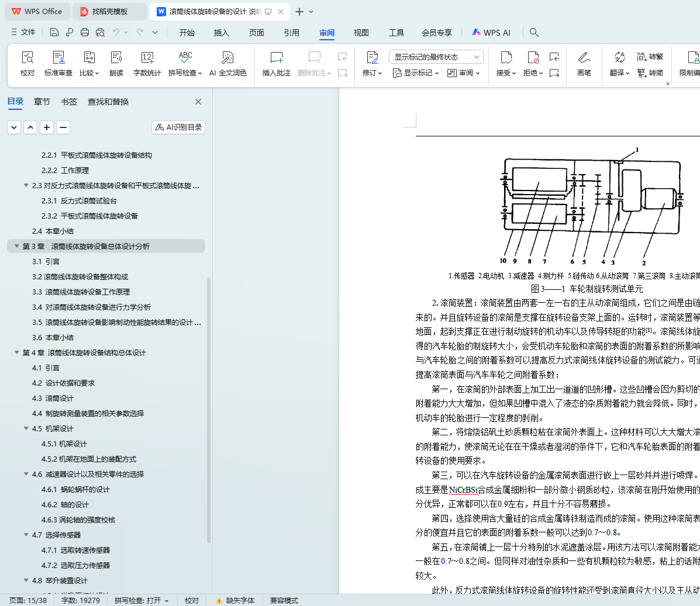Collapse outline level up arrow
The width and height of the screenshot is (700, 606).
click(x=30, y=127)
